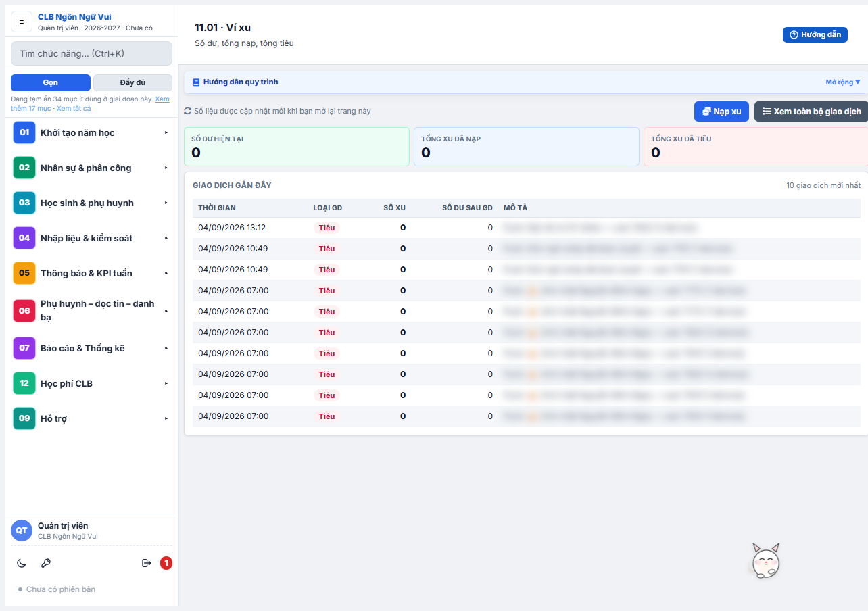868x611 pixels.
Task: Click the Tổng xu đã nạp card
Action: coord(527,147)
